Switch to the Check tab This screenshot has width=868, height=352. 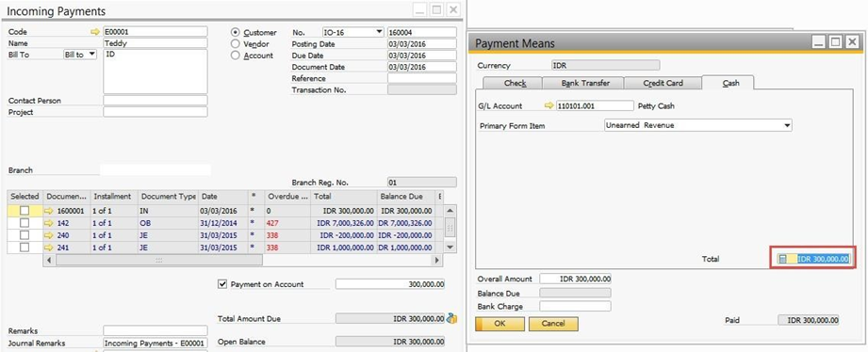[512, 83]
